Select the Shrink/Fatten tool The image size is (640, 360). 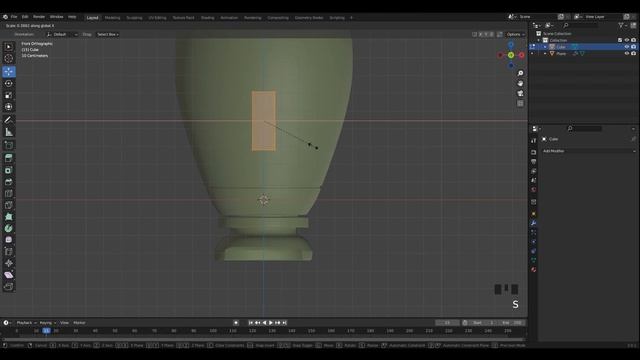(9, 263)
